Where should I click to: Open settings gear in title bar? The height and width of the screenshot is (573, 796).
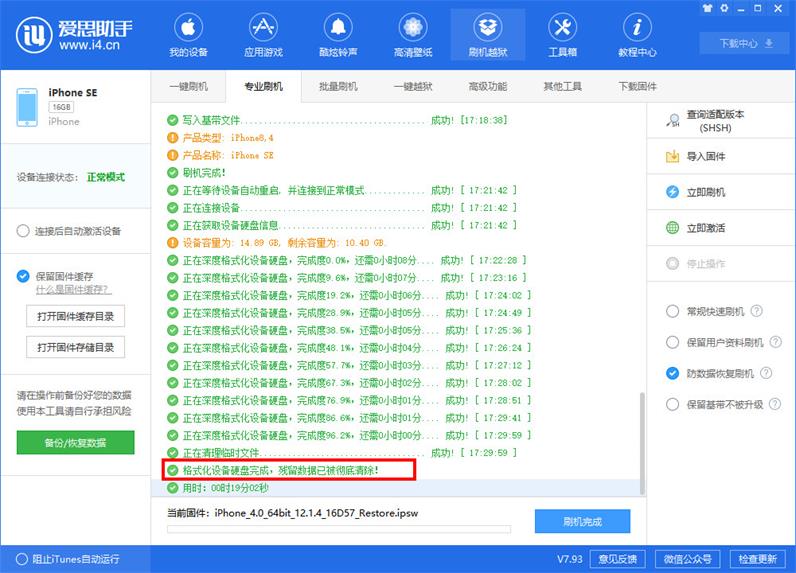point(724,8)
